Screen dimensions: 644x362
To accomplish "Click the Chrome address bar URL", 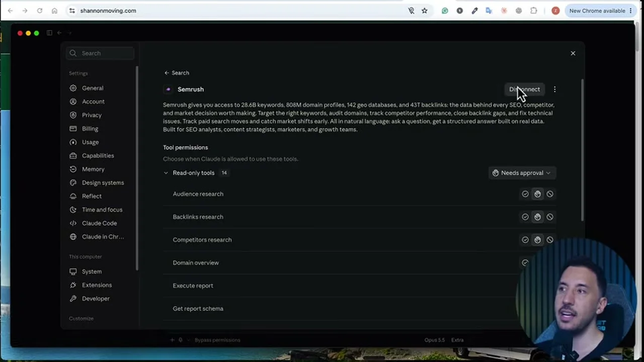I will 108,11.
